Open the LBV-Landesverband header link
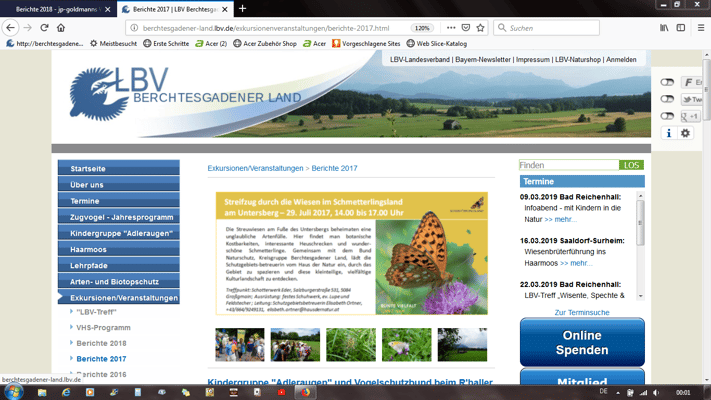This screenshot has width=711, height=400. (x=419, y=59)
